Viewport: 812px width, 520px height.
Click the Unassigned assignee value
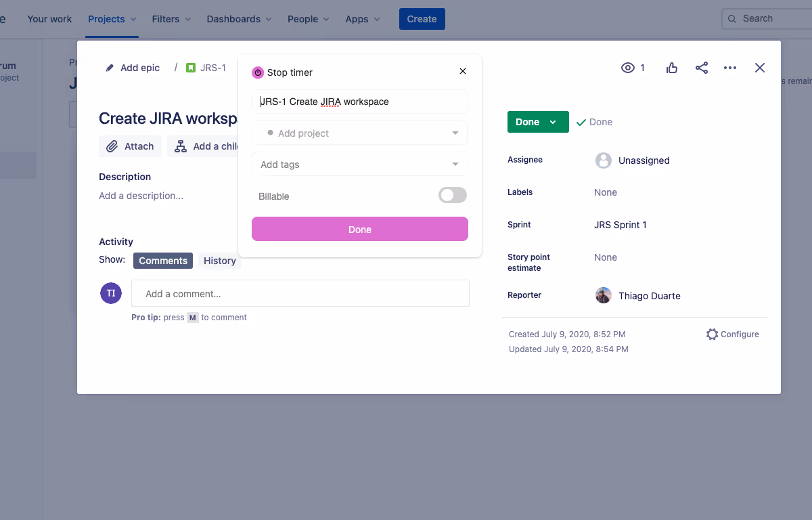tap(644, 160)
